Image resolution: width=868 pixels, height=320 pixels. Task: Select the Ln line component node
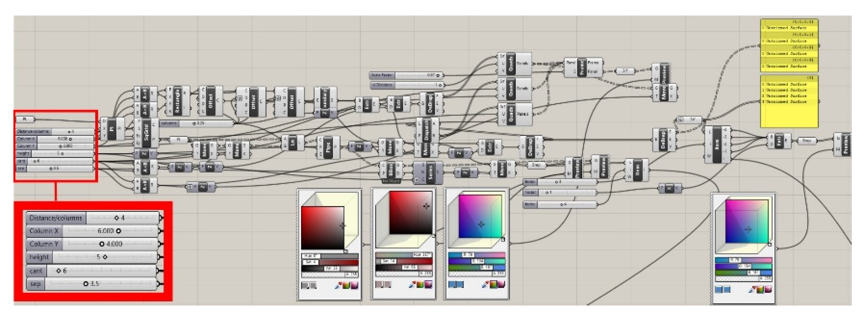tap(292, 143)
